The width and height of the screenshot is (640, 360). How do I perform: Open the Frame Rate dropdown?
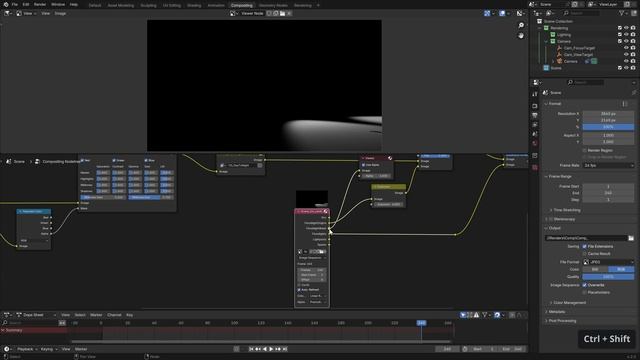click(x=608, y=166)
